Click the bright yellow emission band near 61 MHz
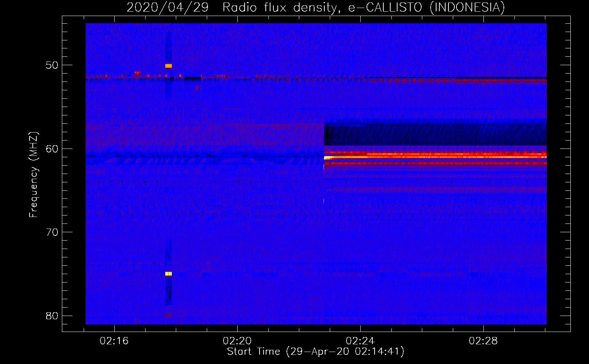Image resolution: width=589 pixels, height=364 pixels. click(x=435, y=157)
